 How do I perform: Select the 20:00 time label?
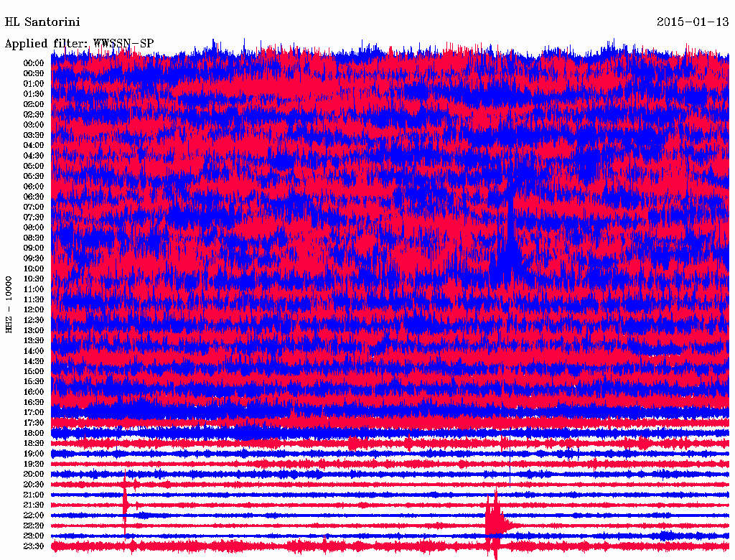tap(34, 474)
